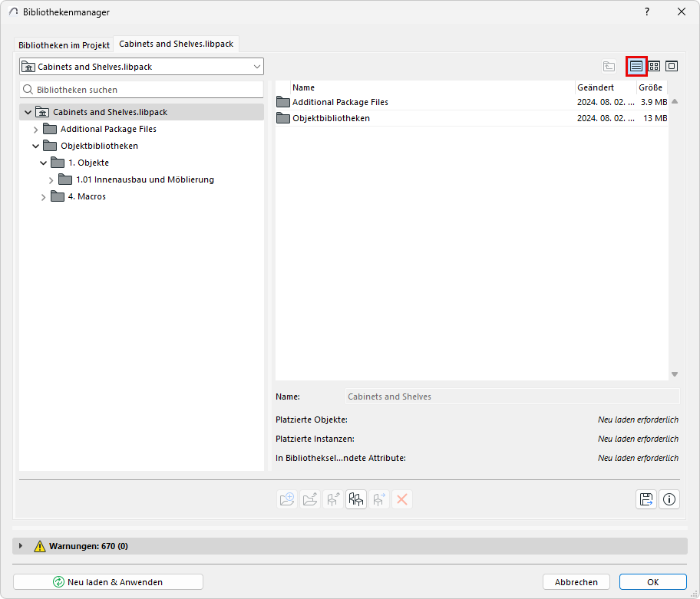Click Warnungen: 670 (0) text

tap(88, 546)
